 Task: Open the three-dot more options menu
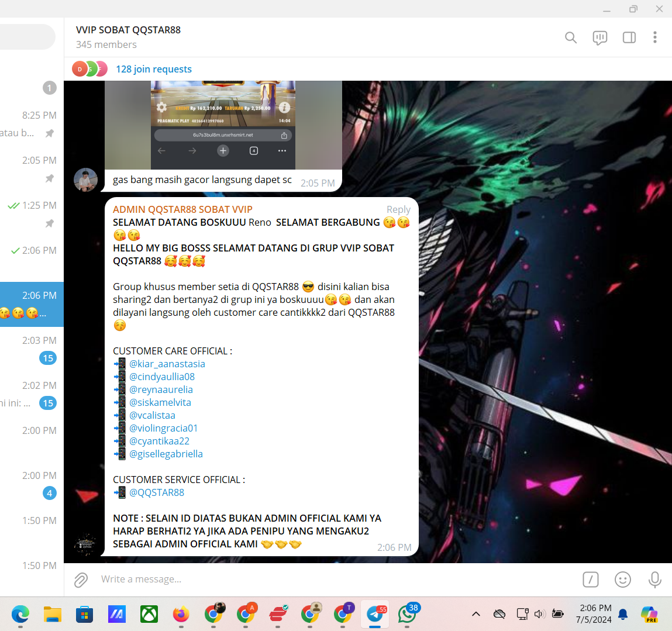click(x=654, y=37)
